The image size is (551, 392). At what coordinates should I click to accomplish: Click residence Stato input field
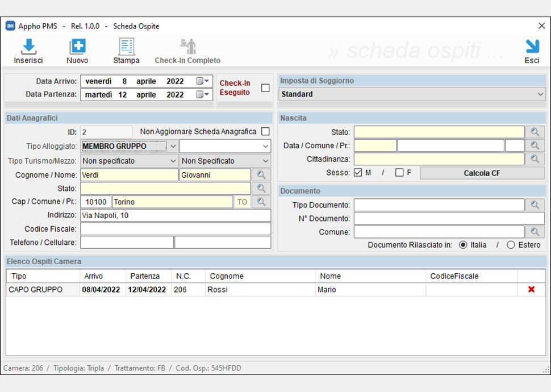point(165,189)
